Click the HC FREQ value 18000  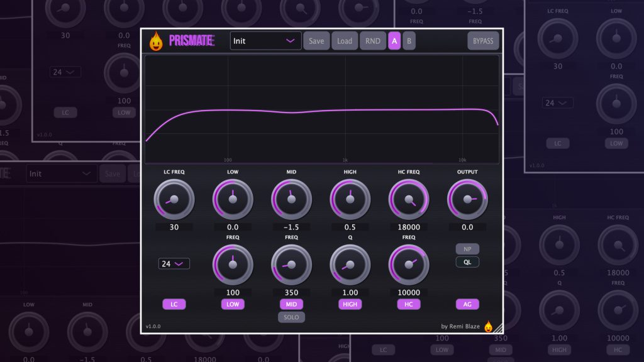tap(409, 227)
